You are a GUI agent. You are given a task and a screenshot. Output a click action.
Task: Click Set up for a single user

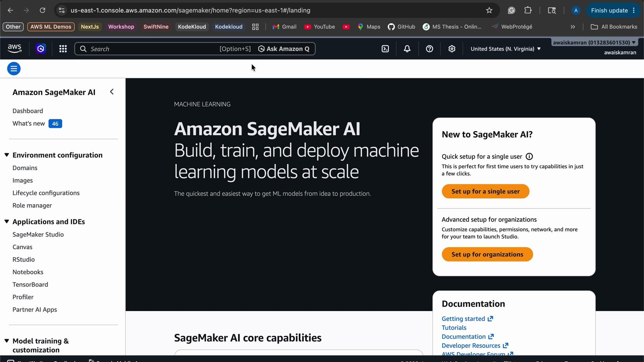(485, 191)
